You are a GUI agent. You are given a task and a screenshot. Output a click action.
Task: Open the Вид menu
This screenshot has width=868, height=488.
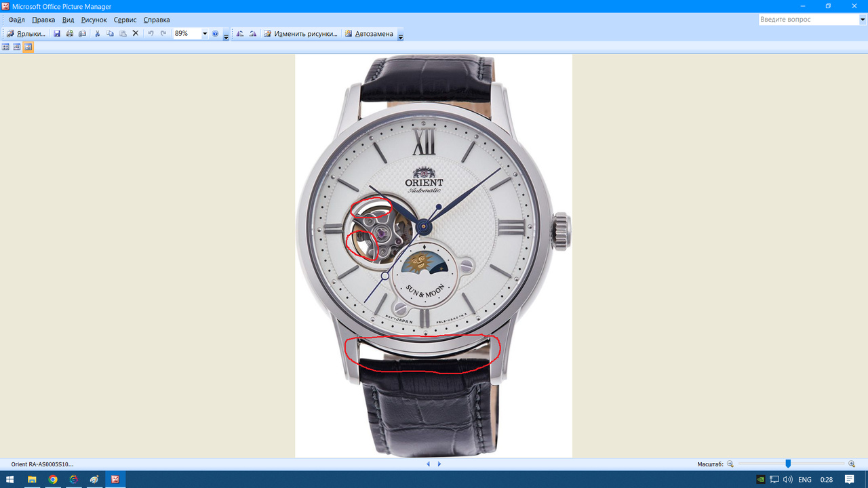click(x=68, y=20)
